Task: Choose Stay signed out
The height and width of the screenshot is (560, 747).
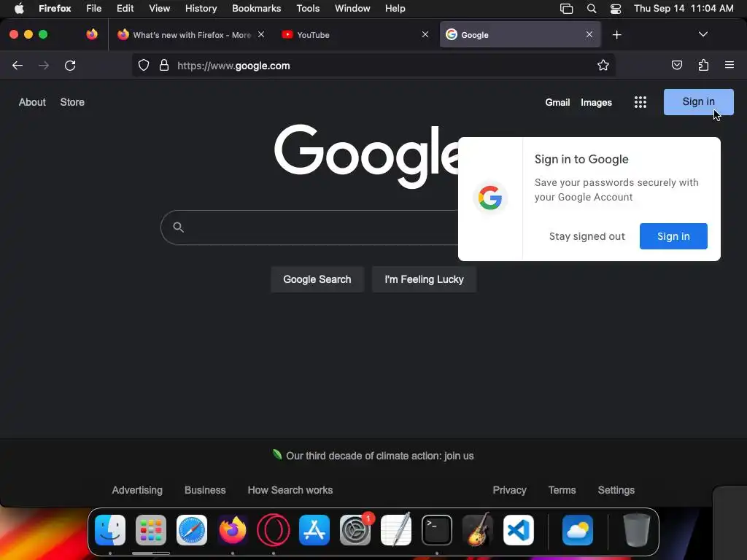Action: tap(587, 237)
